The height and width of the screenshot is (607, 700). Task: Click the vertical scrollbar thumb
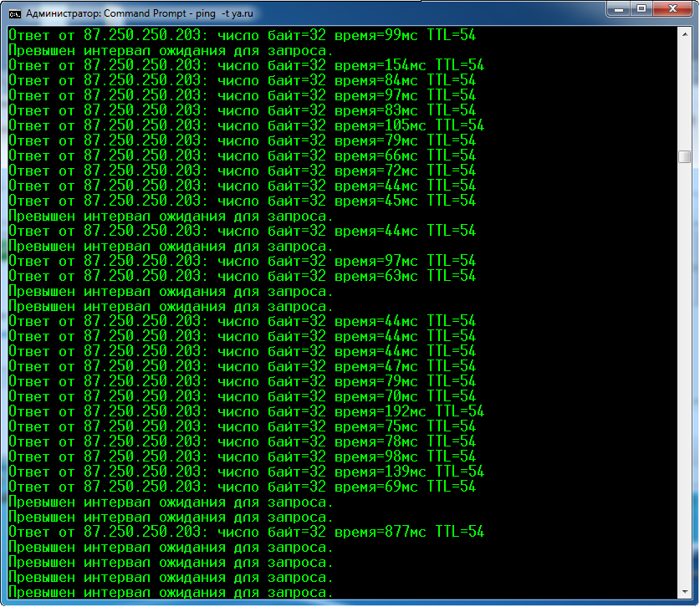[x=685, y=156]
